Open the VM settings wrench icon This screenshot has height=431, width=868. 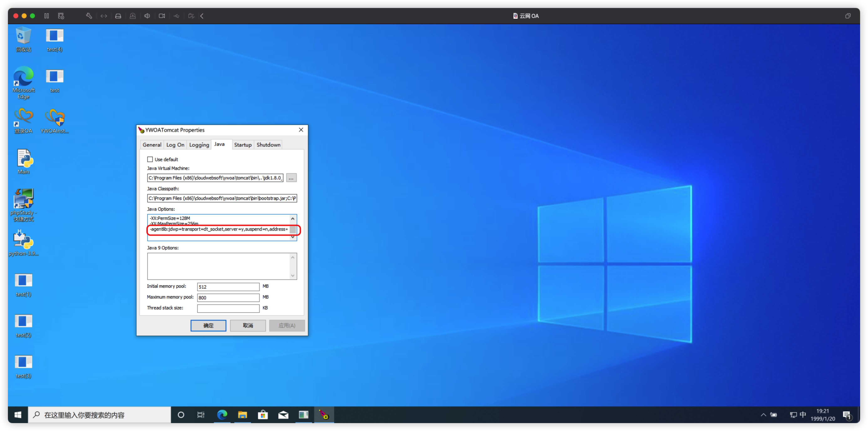[x=89, y=16]
